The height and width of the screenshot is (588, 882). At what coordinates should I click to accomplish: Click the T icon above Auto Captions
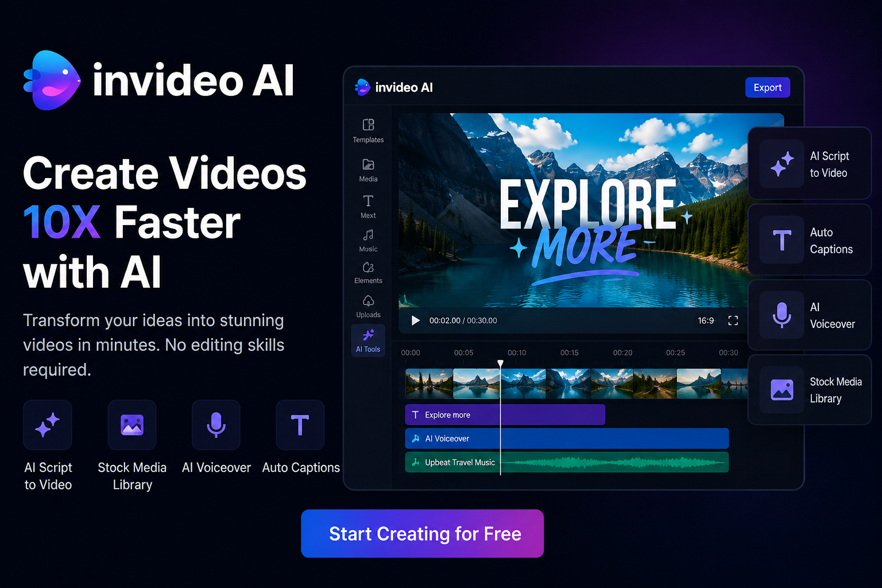point(300,425)
